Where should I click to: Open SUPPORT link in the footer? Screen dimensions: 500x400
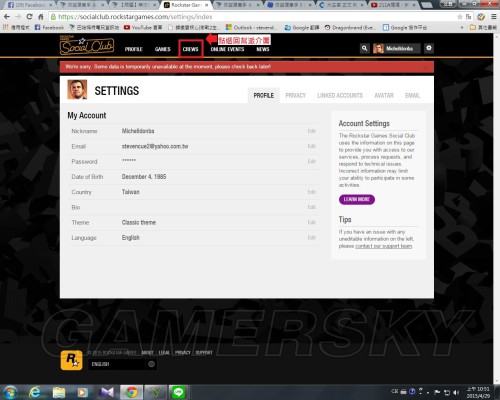click(204, 353)
